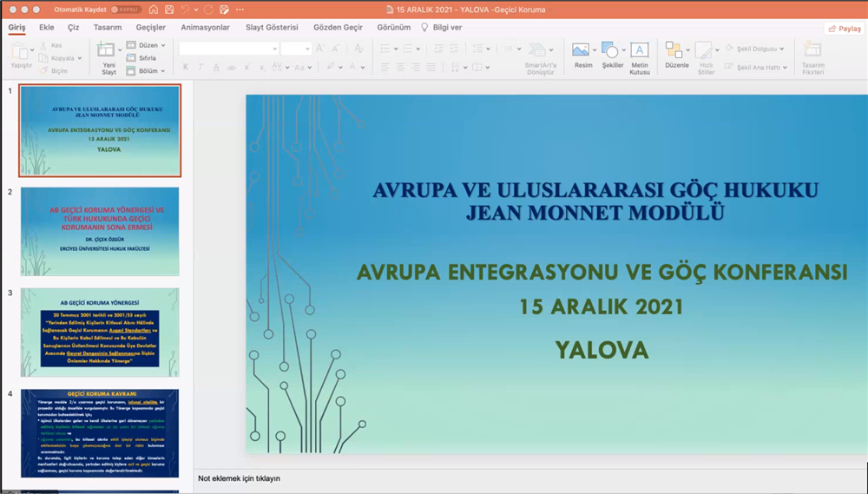Toggle center text alignment
The width and height of the screenshot is (868, 494).
[400, 67]
